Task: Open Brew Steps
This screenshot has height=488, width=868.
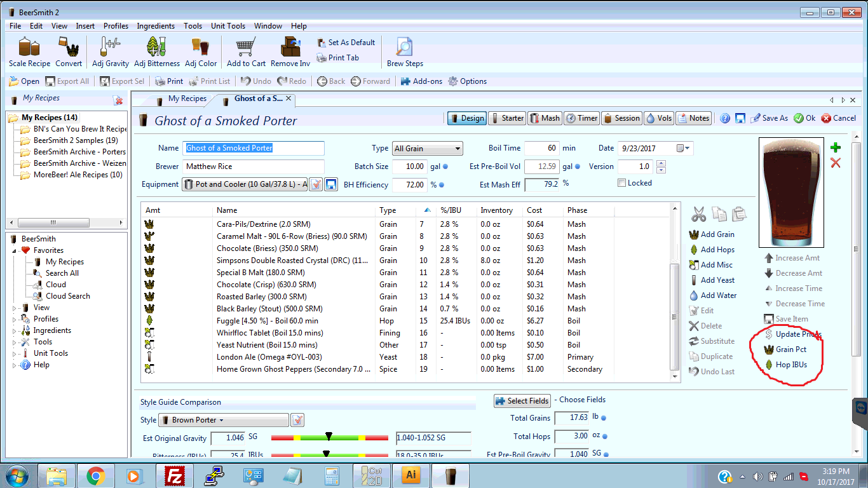Action: pos(405,51)
